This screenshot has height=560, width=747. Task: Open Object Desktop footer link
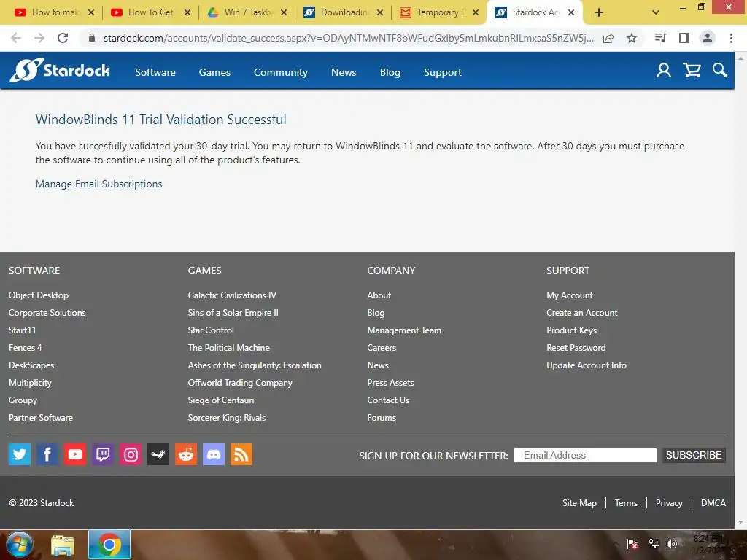pyautogui.click(x=39, y=295)
